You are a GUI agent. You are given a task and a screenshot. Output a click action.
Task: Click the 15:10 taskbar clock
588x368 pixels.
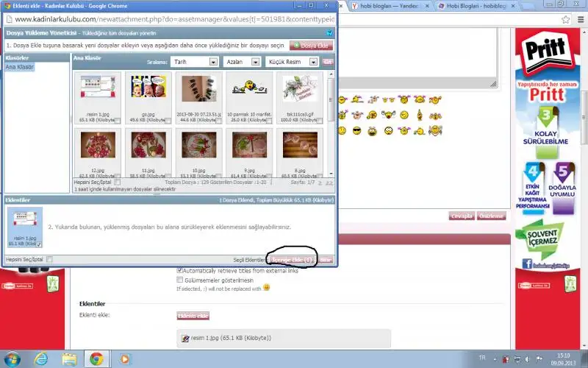[563, 359]
